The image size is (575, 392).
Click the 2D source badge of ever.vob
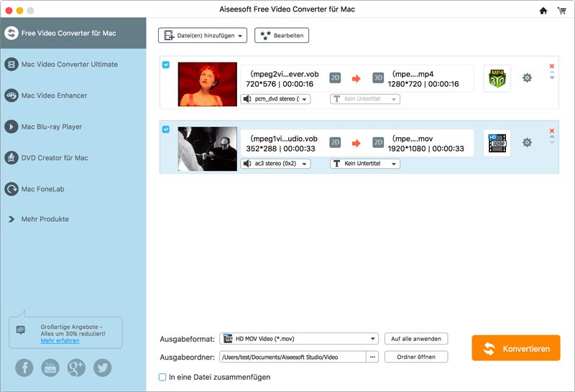pyautogui.click(x=335, y=78)
